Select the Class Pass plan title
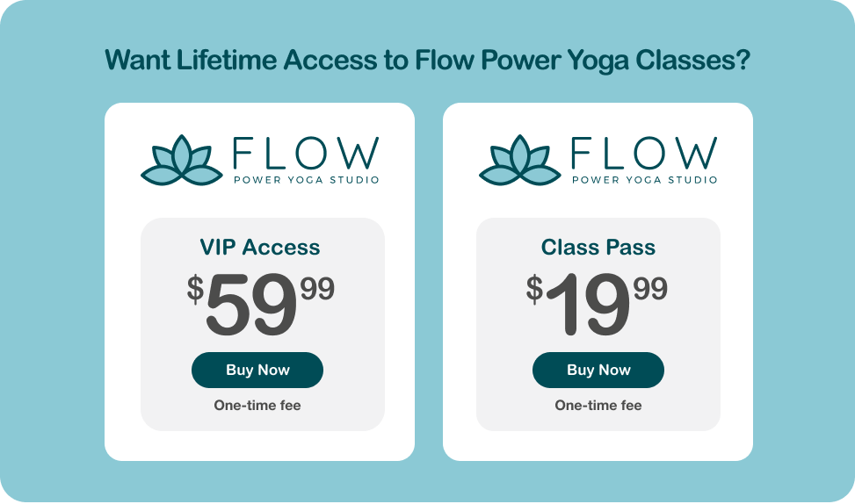Screen dimensions: 855x504 (x=598, y=248)
